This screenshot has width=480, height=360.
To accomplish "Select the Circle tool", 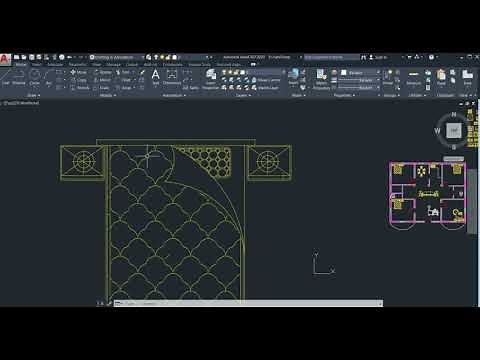I will [35, 77].
